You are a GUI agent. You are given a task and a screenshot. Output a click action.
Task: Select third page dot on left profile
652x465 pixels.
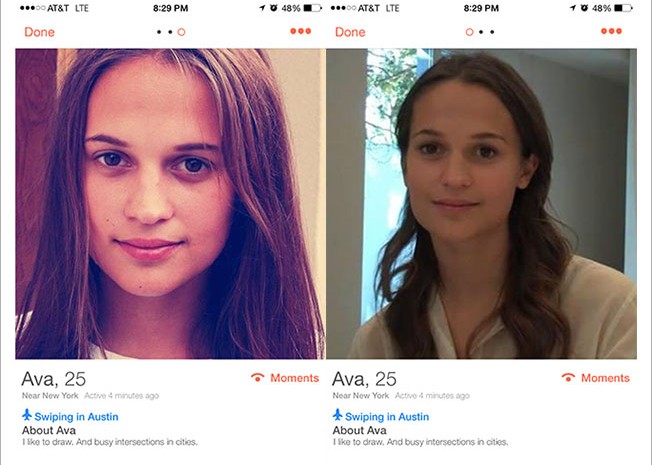[181, 32]
